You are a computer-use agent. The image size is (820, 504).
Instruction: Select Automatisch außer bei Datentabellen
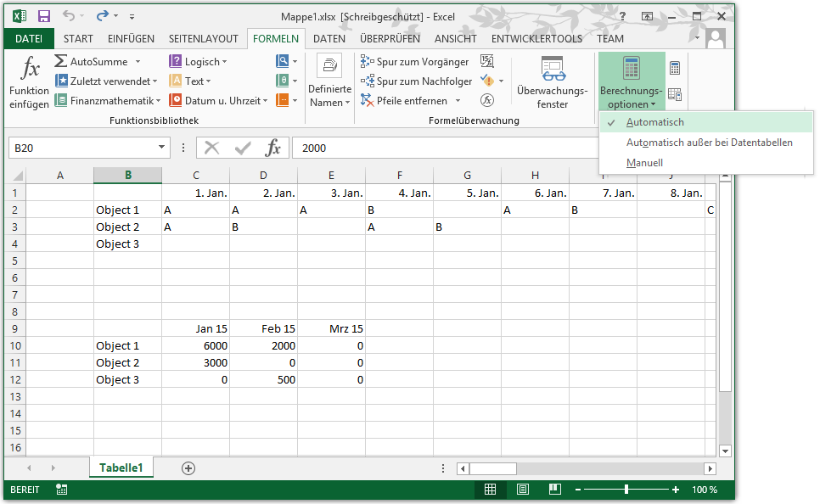pyautogui.click(x=709, y=143)
